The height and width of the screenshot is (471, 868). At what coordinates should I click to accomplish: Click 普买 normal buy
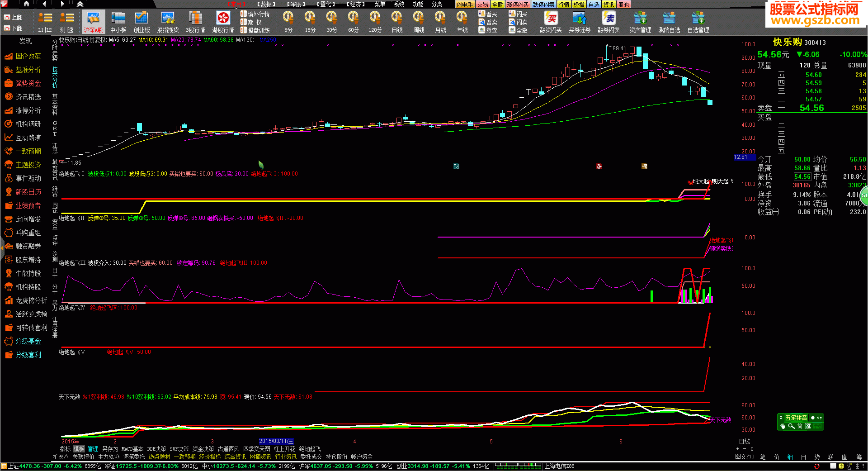click(x=488, y=14)
